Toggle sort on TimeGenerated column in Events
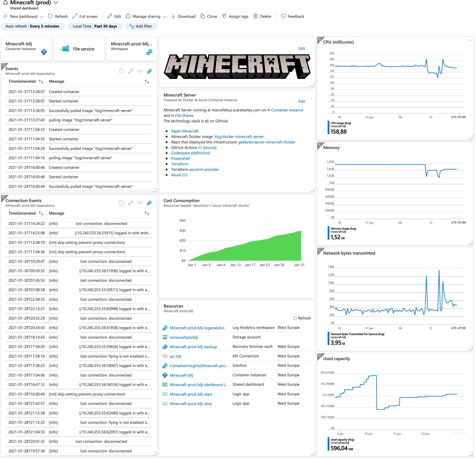476x458 pixels. click(x=41, y=81)
